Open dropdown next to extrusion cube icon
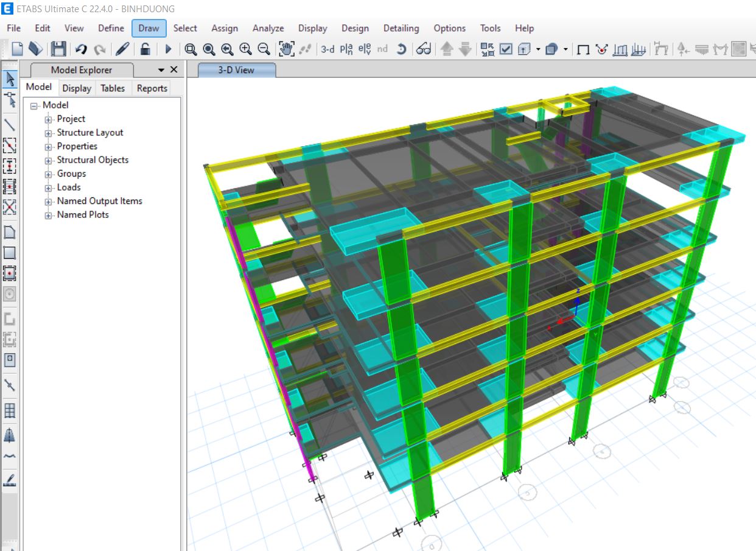 click(x=538, y=49)
